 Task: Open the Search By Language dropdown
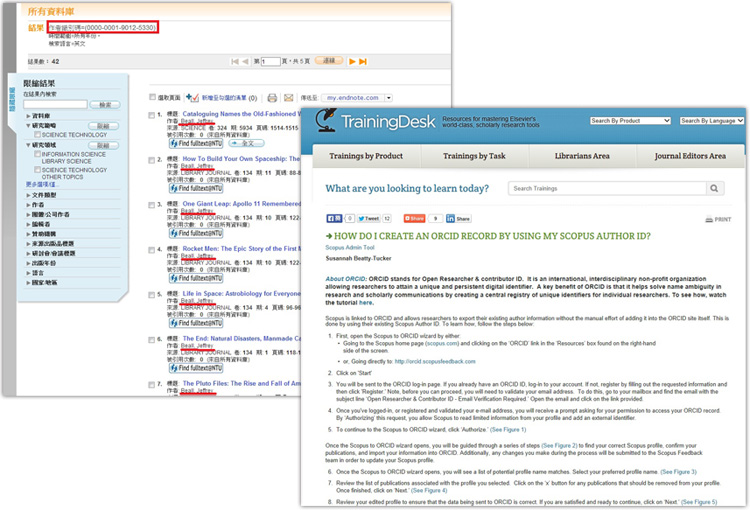(x=711, y=121)
